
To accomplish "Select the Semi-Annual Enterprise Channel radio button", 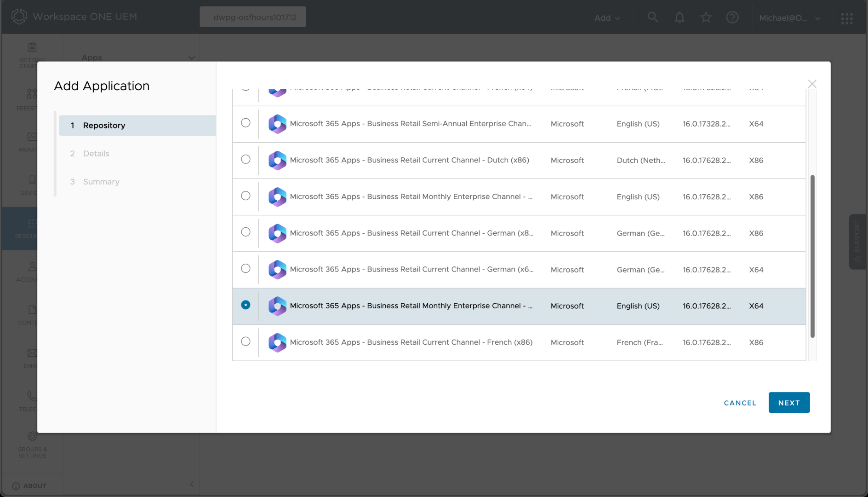I will pyautogui.click(x=246, y=123).
